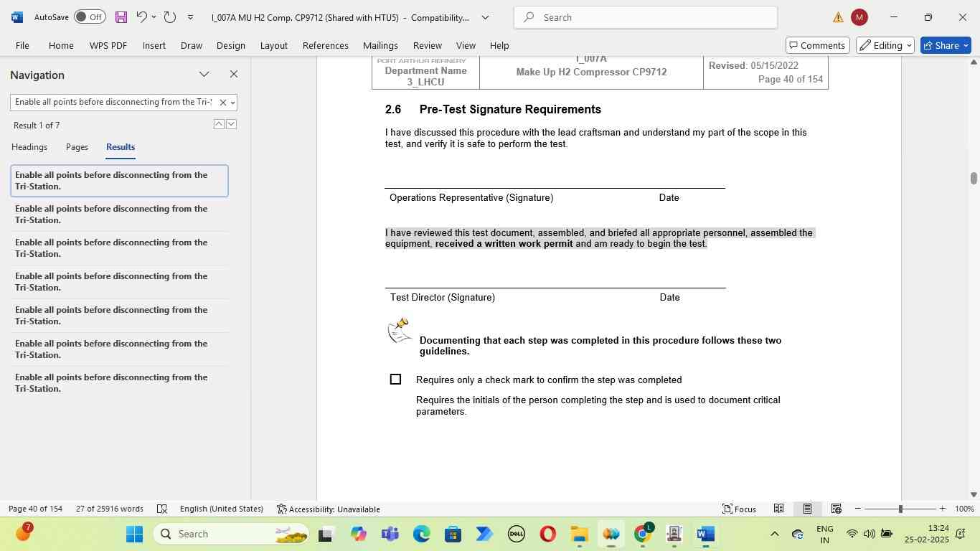Image resolution: width=980 pixels, height=551 pixels.
Task: Click the word count in status bar
Action: (110, 509)
